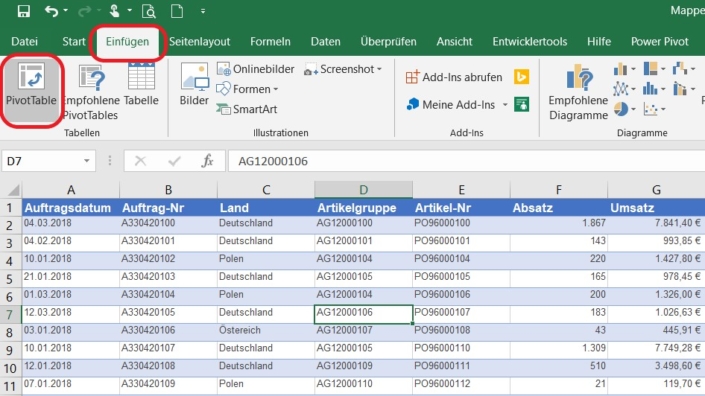Insert waterfall chart icon
This screenshot has width=705, height=396.
point(683,69)
